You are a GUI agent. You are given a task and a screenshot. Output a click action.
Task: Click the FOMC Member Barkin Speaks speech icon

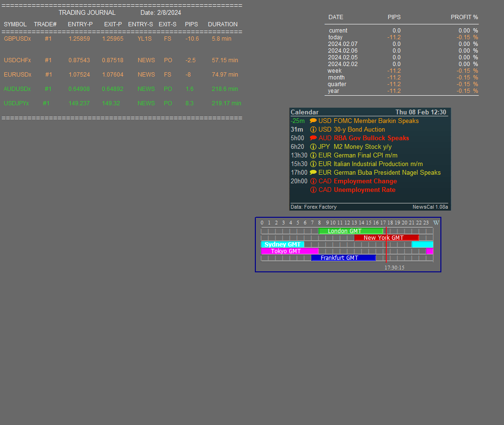coord(313,121)
